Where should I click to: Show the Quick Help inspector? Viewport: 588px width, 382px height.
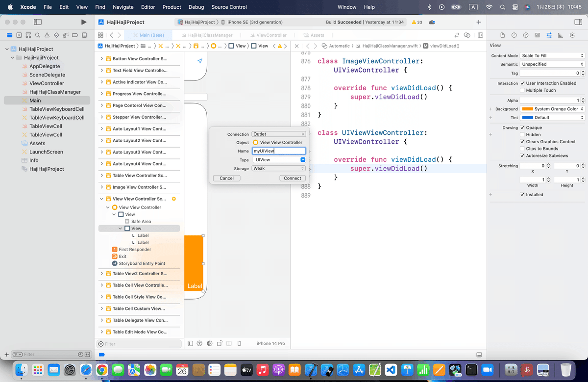(526, 35)
